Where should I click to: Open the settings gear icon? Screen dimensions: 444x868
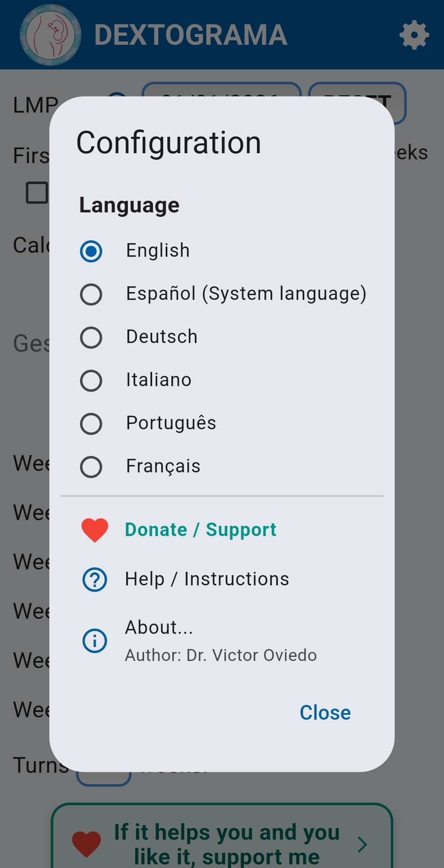[x=414, y=35]
